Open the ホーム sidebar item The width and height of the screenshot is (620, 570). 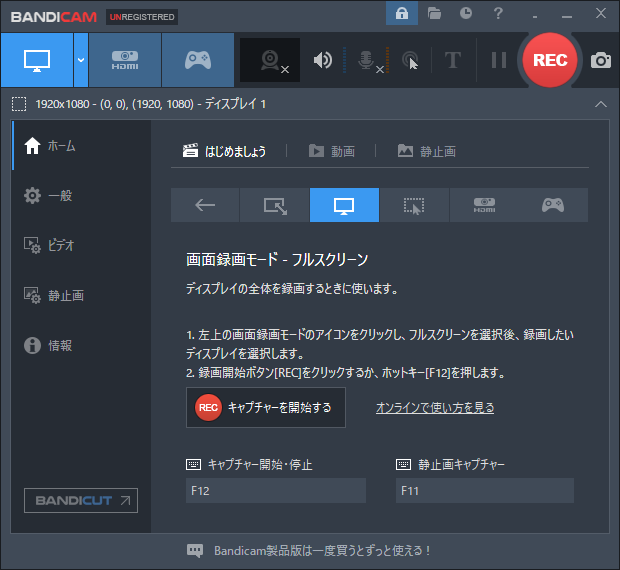(x=81, y=146)
